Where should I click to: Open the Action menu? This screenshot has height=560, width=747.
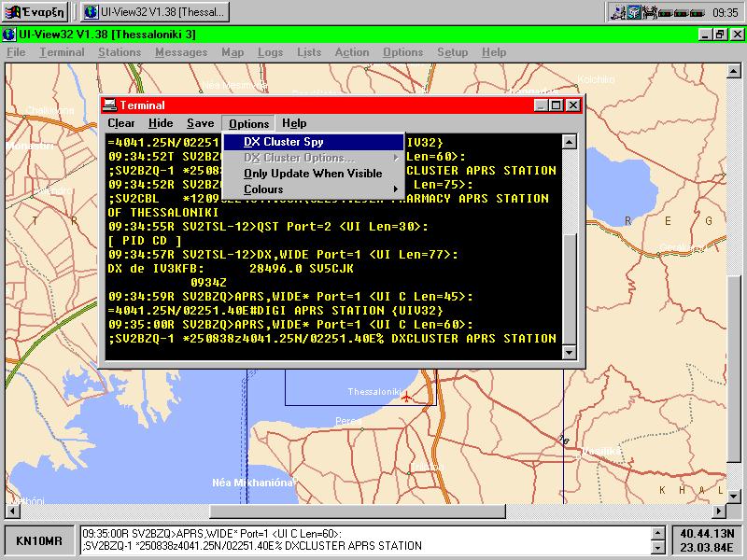[x=352, y=52]
